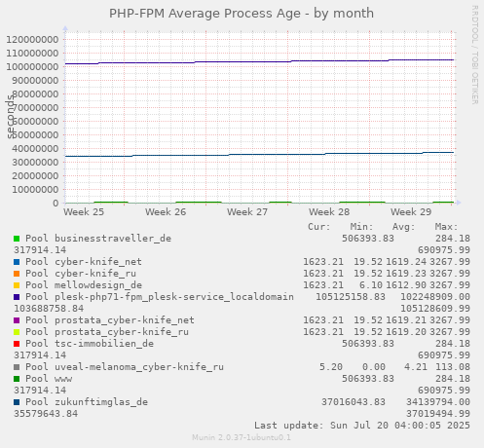
Task: Click the businesstraveller_de green legend swatch
Action: 17,239
